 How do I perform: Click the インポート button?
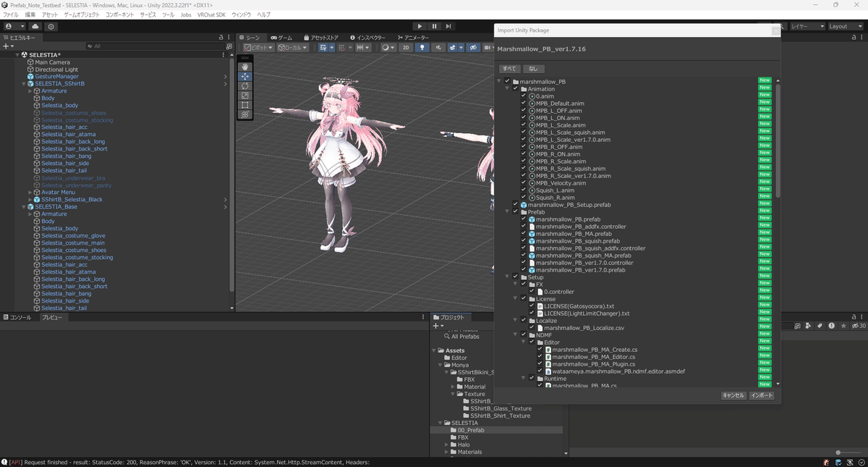[762, 395]
